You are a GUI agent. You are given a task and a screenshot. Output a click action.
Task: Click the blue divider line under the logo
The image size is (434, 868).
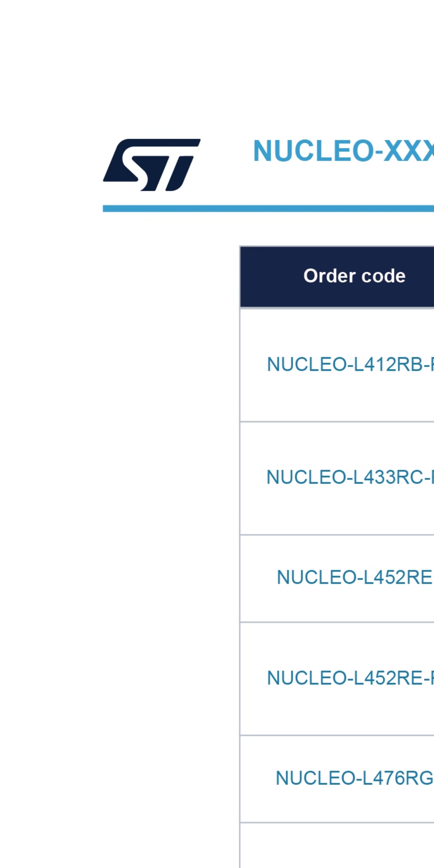click(x=268, y=209)
